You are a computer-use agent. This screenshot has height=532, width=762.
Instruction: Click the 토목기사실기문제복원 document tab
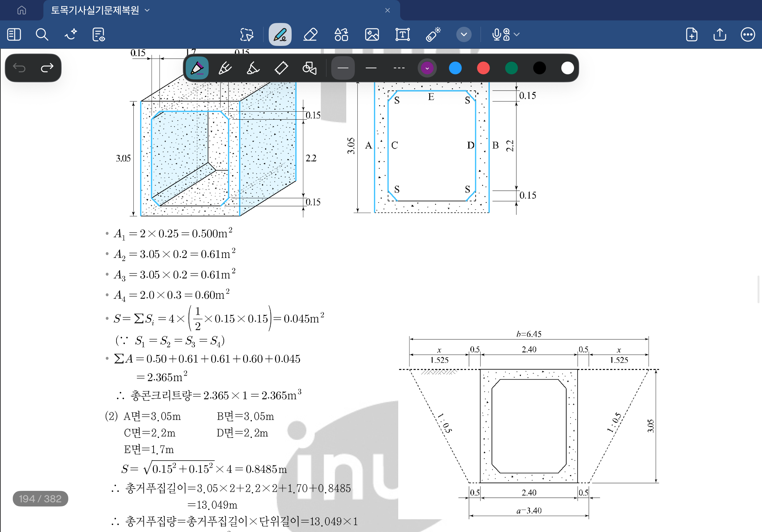point(95,10)
